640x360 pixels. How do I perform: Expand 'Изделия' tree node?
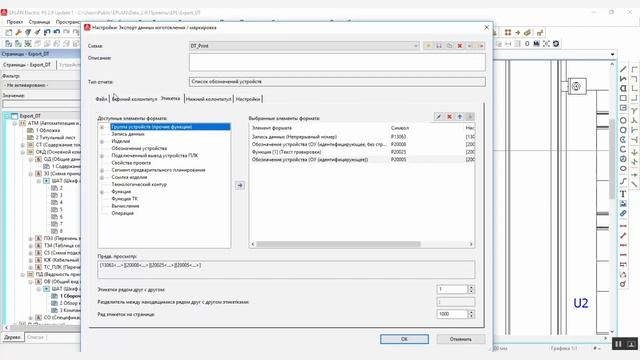click(102, 142)
